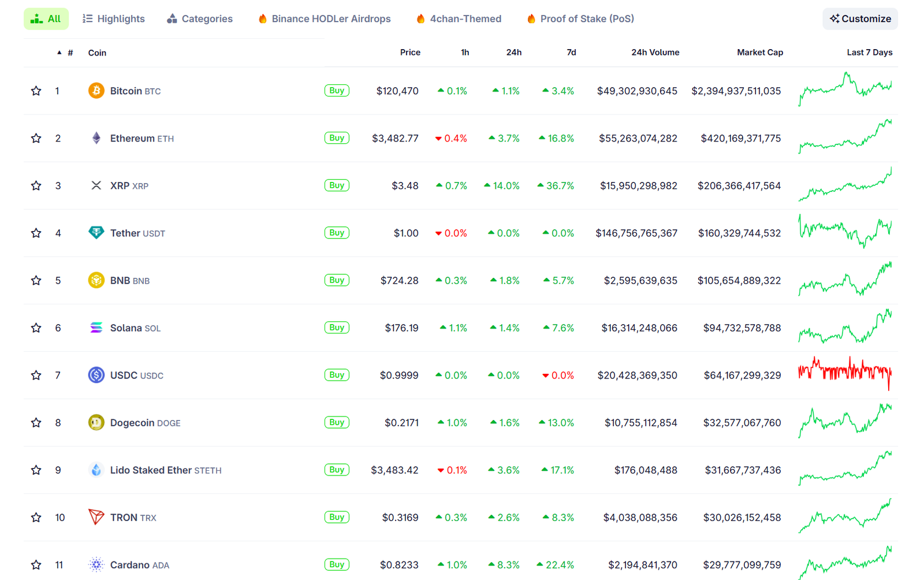This screenshot has width=924, height=580.
Task: Open the Proof of Stake (PoS) filter
Action: [x=580, y=18]
